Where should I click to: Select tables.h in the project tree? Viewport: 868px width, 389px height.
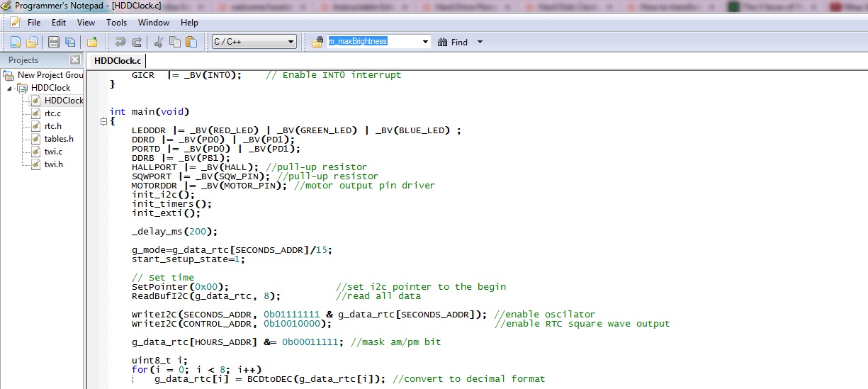click(59, 138)
